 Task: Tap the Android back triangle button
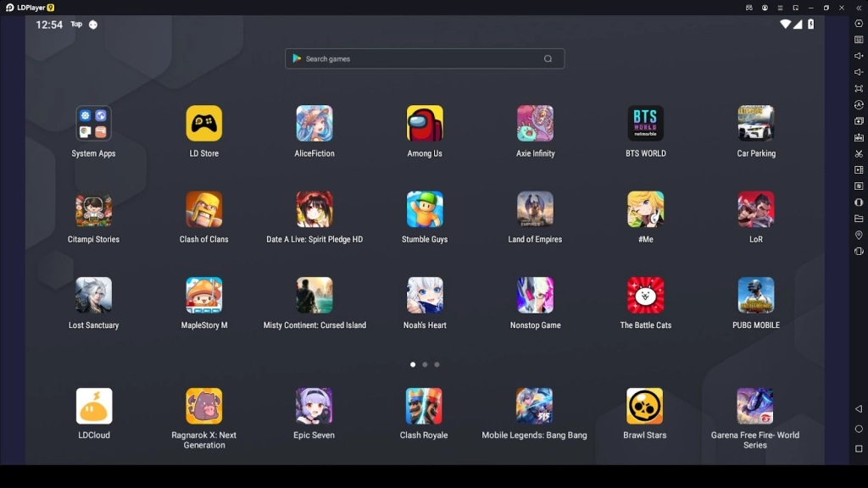tap(859, 409)
